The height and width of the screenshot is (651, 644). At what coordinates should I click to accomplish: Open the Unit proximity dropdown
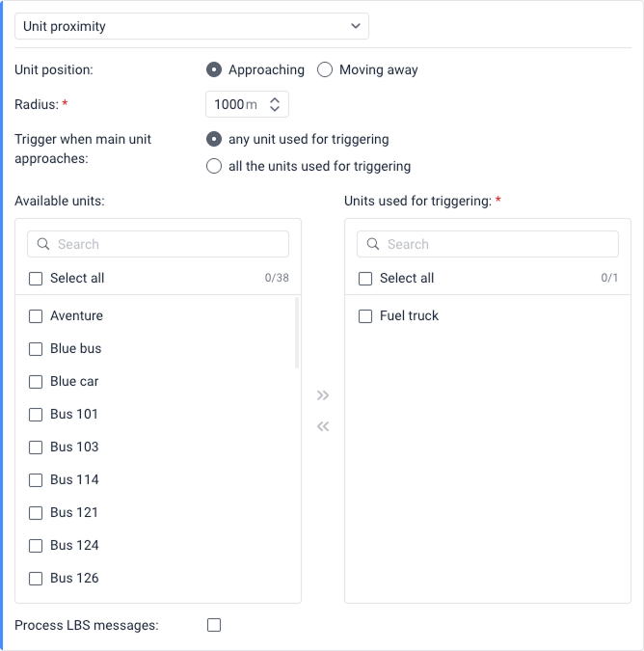point(192,26)
